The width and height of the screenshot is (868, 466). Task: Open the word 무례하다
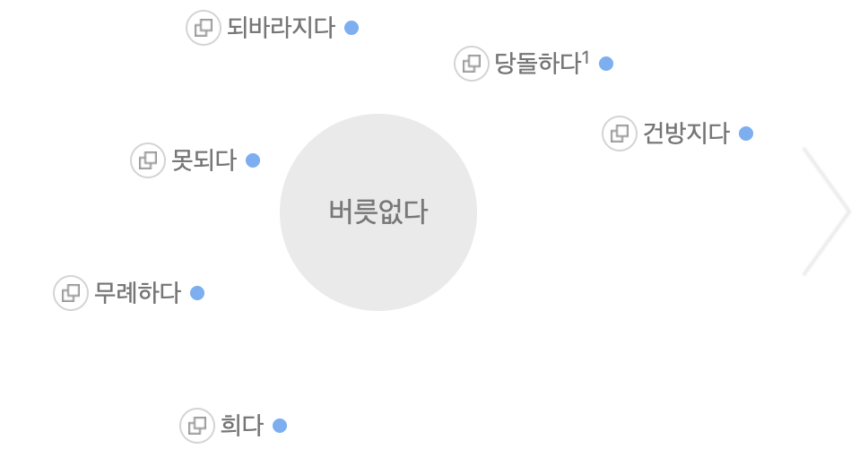(138, 293)
